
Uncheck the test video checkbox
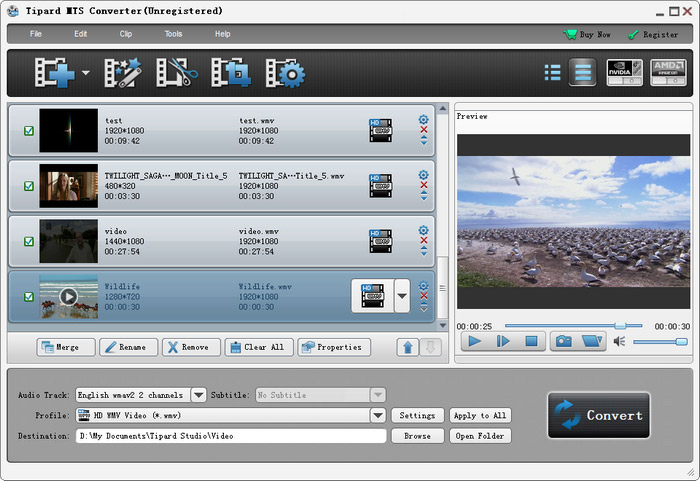tap(29, 131)
